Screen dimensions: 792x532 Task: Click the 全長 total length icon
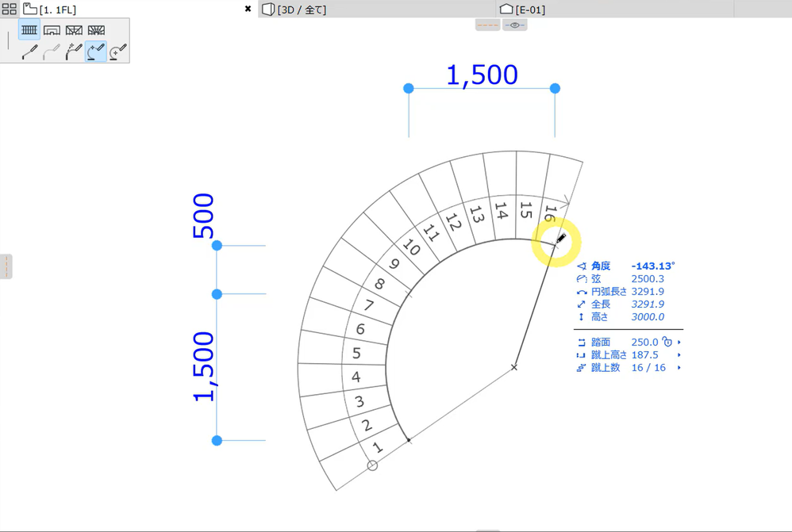pos(582,304)
